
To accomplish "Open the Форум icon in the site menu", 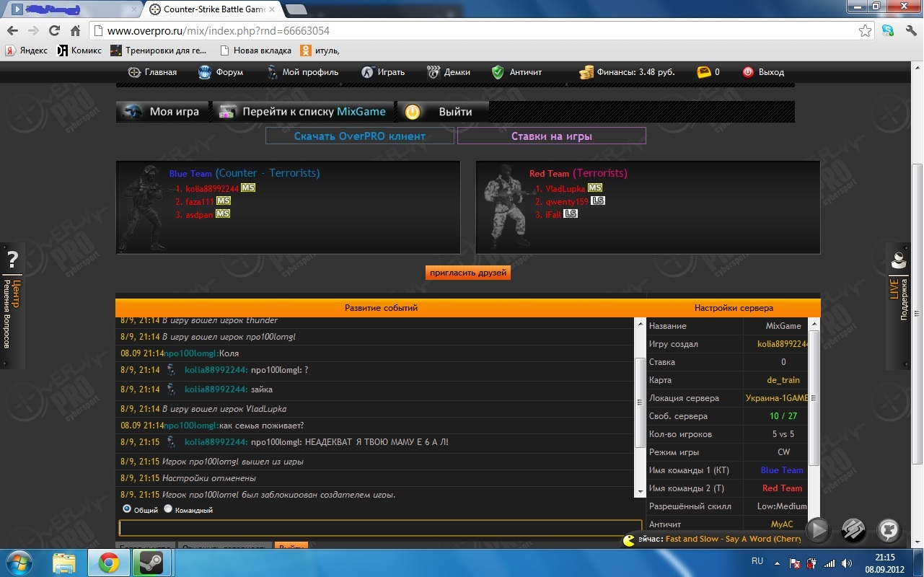I will [x=205, y=72].
